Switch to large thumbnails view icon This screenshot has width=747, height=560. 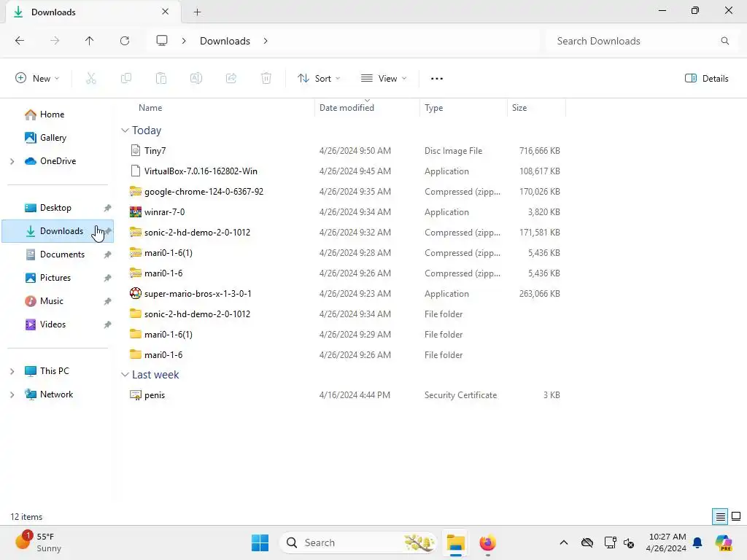point(736,517)
